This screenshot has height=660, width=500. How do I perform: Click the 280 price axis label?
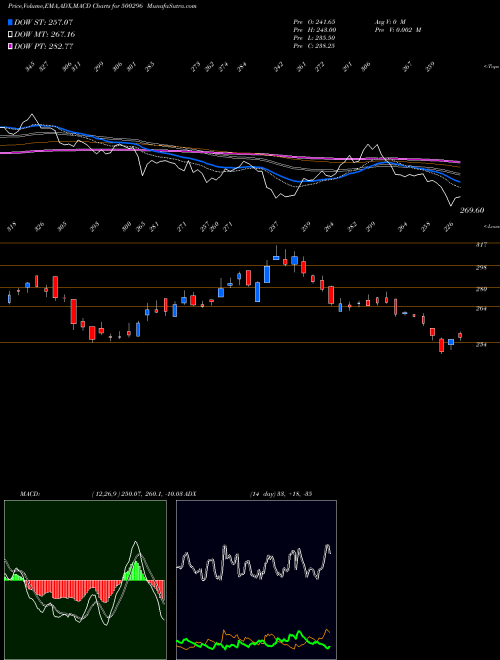click(x=481, y=289)
